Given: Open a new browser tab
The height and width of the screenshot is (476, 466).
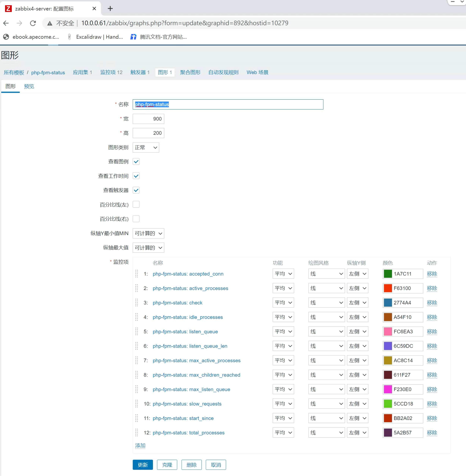Looking at the screenshot, I should pos(110,9).
